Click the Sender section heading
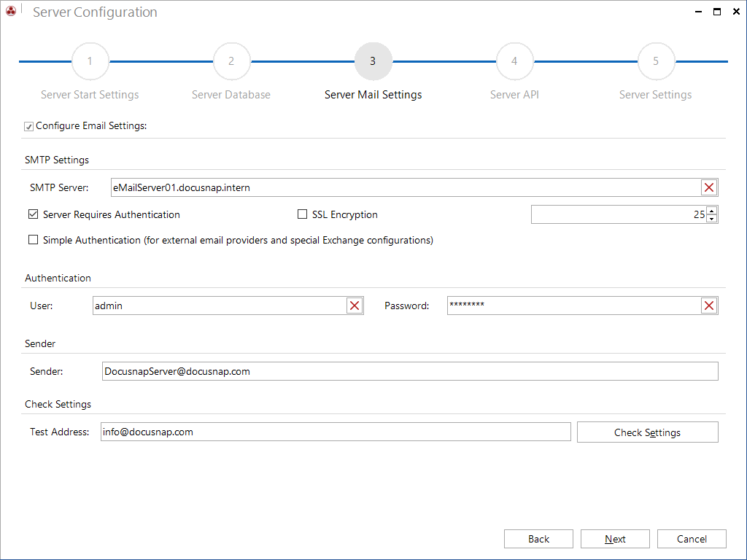This screenshot has width=747, height=560. coord(40,344)
